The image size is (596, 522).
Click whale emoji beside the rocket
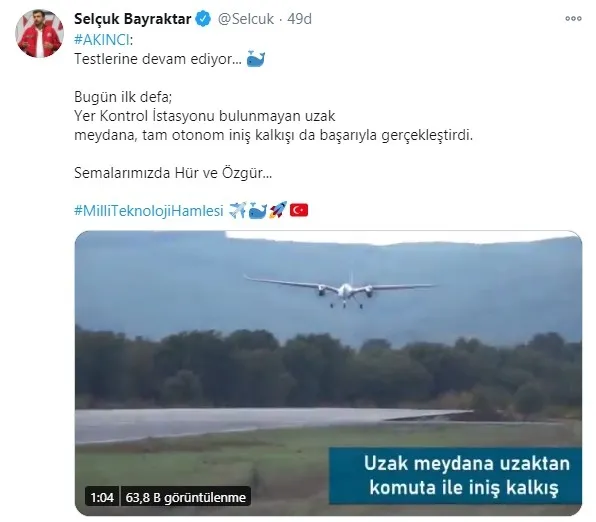[x=258, y=211]
